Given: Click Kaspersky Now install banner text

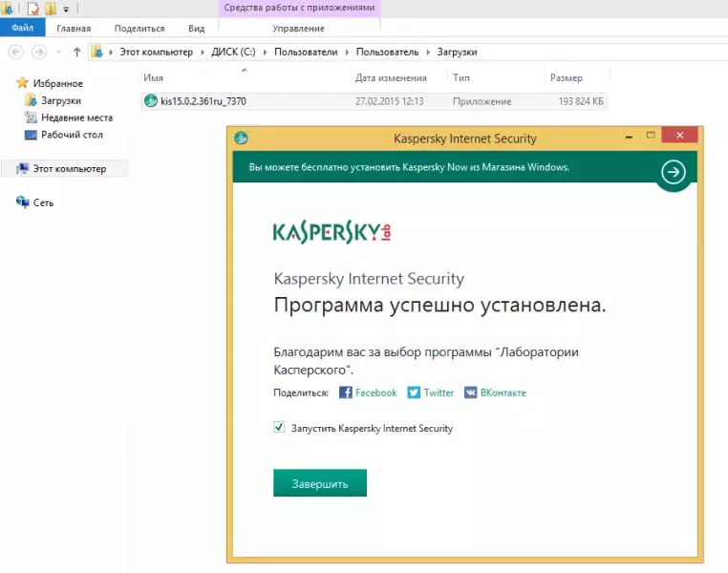Looking at the screenshot, I should [409, 167].
